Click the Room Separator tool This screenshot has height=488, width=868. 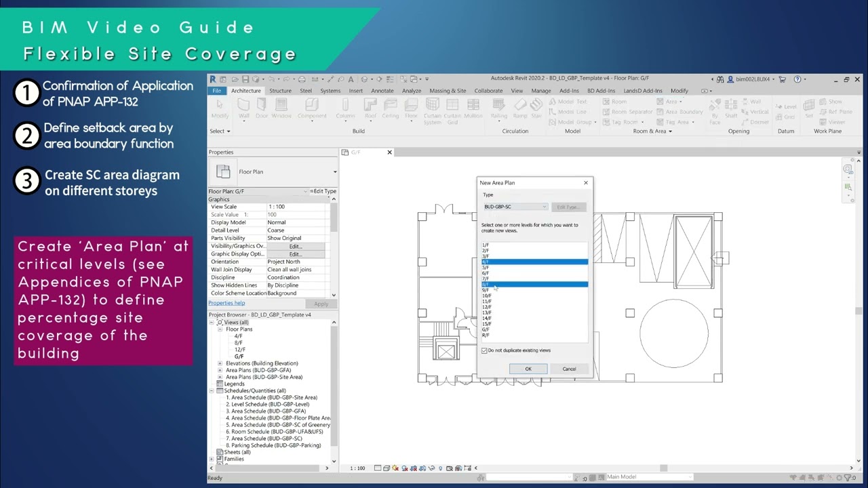pyautogui.click(x=627, y=112)
